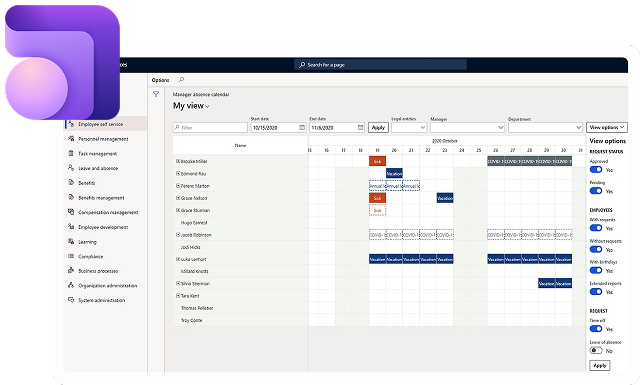Click the Name column header

click(x=240, y=145)
